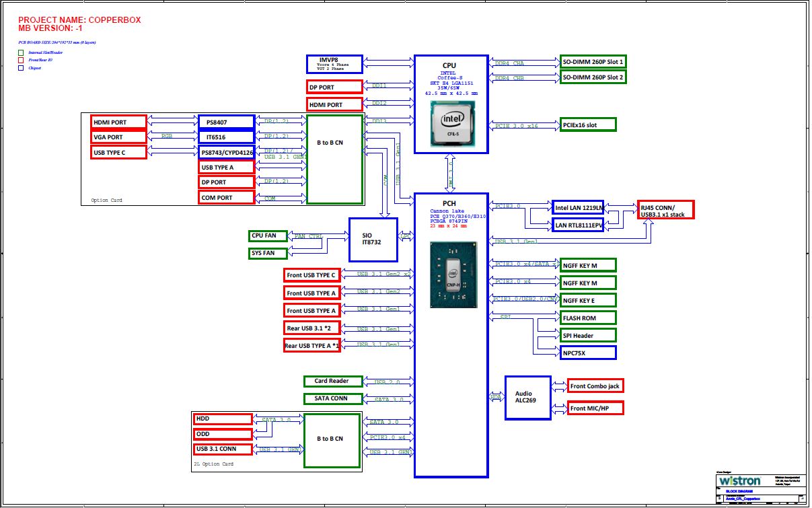Click the FLASH ROM block

[x=588, y=318]
